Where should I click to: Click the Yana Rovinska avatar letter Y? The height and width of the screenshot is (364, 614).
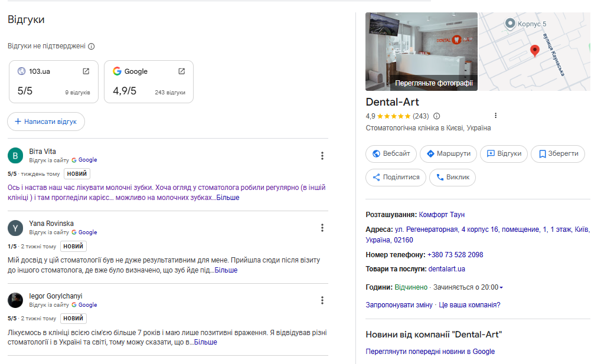click(x=15, y=228)
